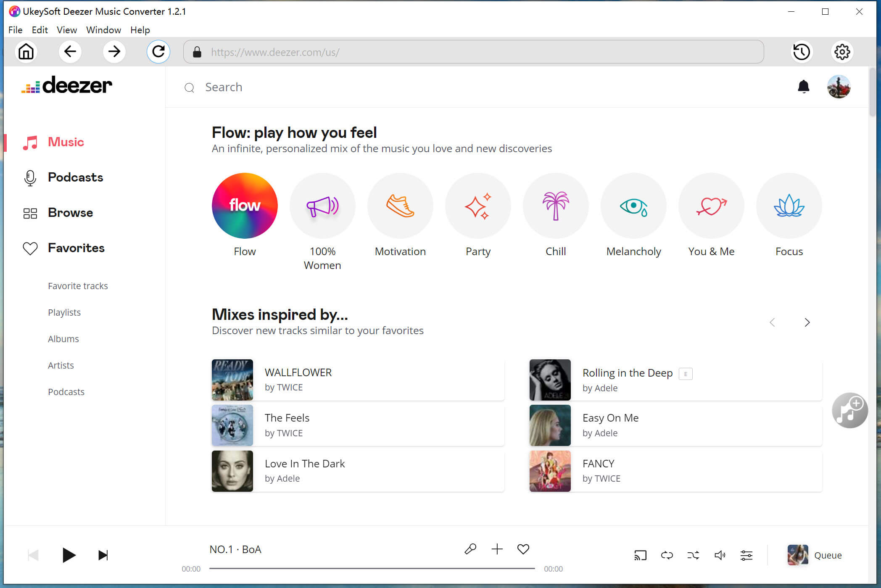Toggle like on current track NO.1
This screenshot has height=588, width=881.
click(x=523, y=548)
